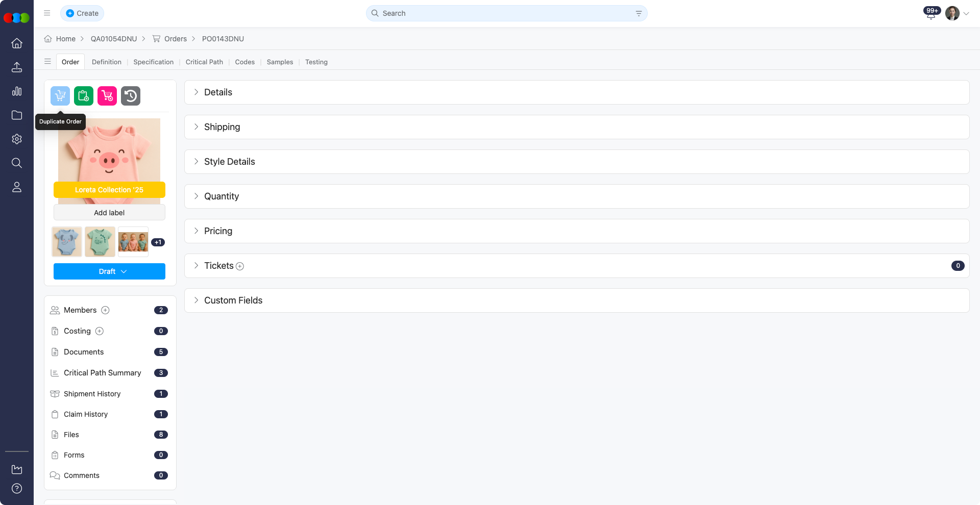Open the Specification tab

[153, 62]
